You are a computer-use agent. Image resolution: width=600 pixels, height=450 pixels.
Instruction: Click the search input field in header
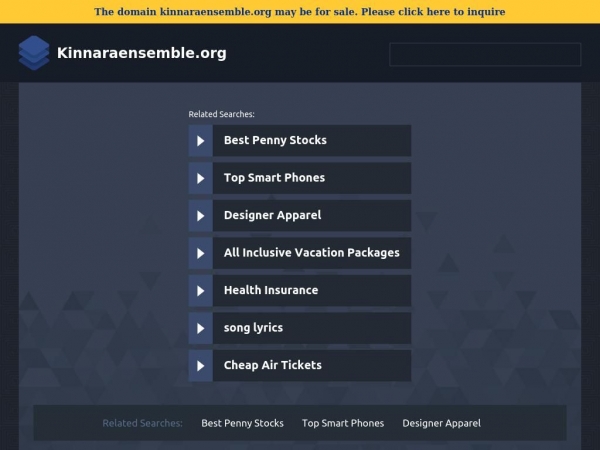(x=485, y=54)
